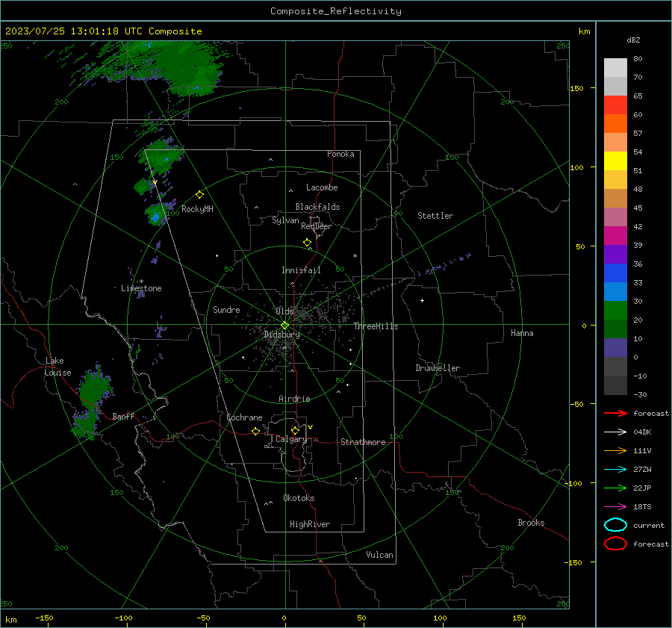Click the RockyMH label
This screenshot has height=628, width=672.
coord(197,209)
